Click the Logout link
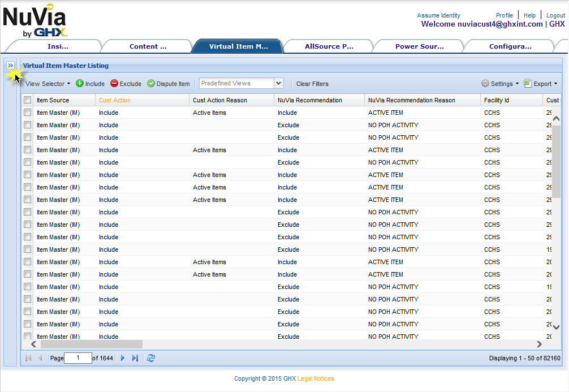This screenshot has width=569, height=392. click(555, 15)
